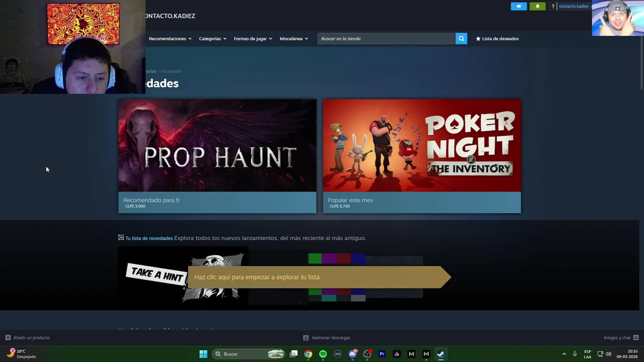Screen dimensions: 644x362
Task: Click 'Haz clic aquí para empezar a explorar tu lista'
Action: click(x=319, y=277)
